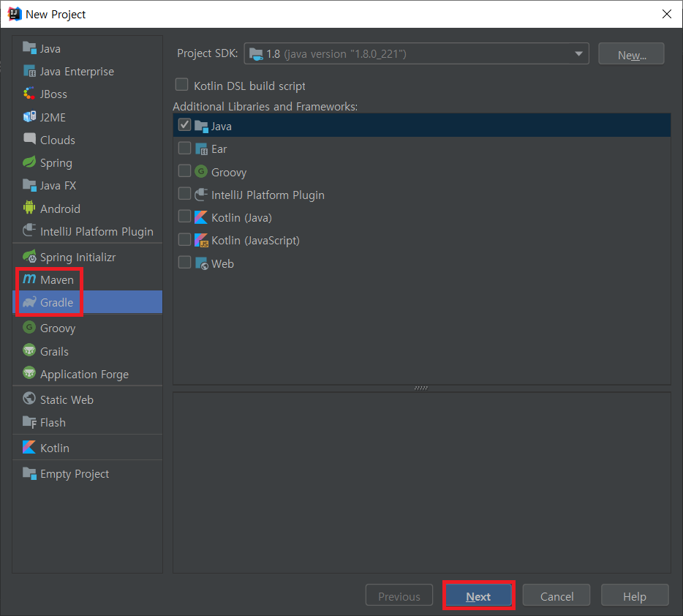This screenshot has height=616, width=683.
Task: Check the Kotlin (Java) checkbox
Action: click(185, 217)
